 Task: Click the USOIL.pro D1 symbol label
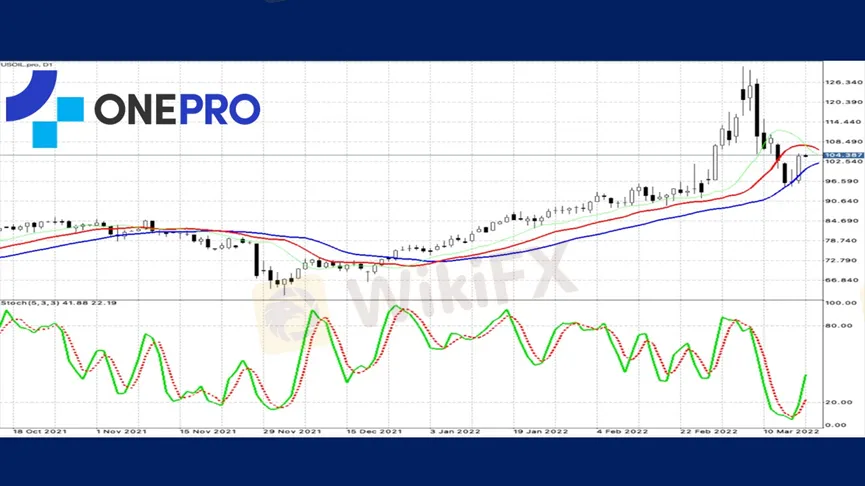point(27,66)
